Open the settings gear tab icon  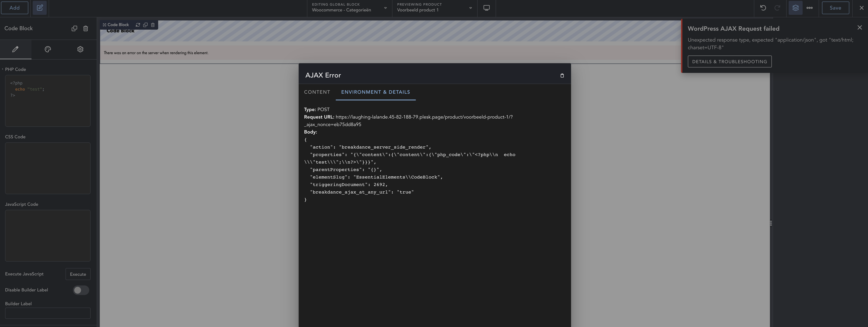pyautogui.click(x=80, y=49)
